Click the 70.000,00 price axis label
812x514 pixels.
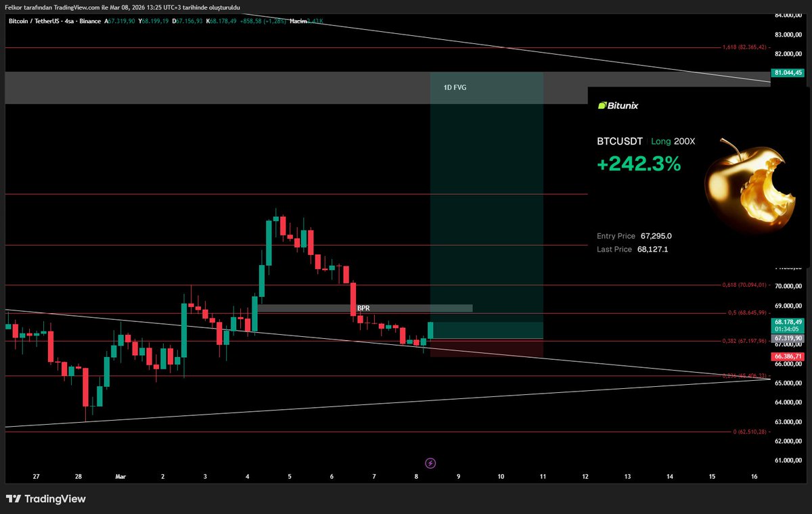click(x=788, y=286)
